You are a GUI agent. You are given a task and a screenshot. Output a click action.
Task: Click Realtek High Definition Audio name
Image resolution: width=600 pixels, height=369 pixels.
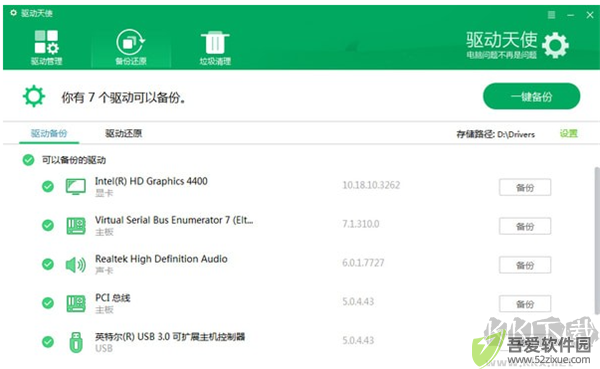point(161,259)
